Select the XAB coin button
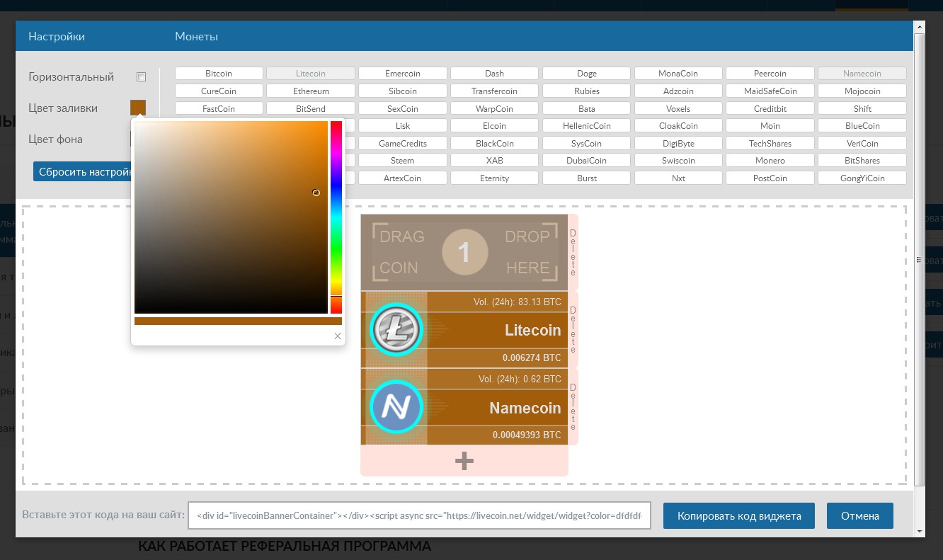 [495, 160]
